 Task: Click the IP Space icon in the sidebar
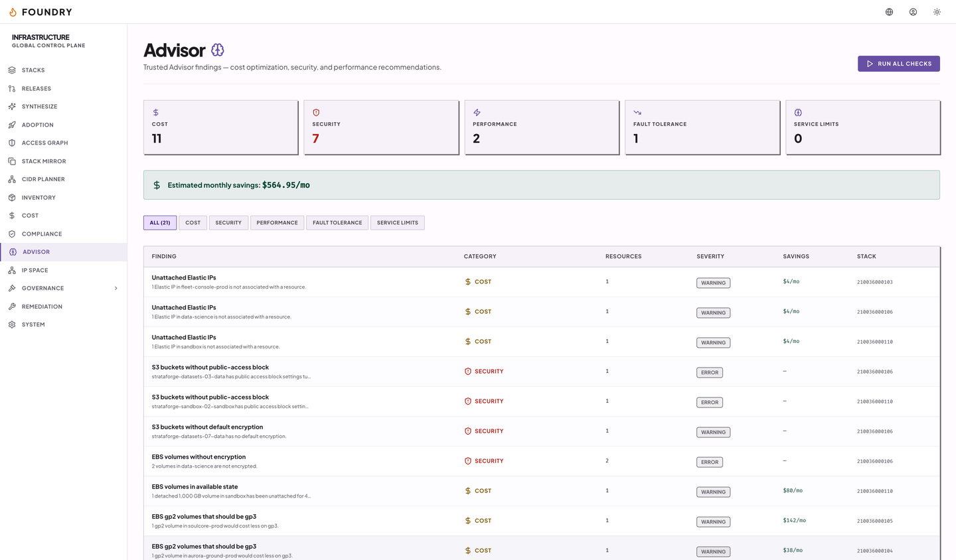[x=12, y=270]
